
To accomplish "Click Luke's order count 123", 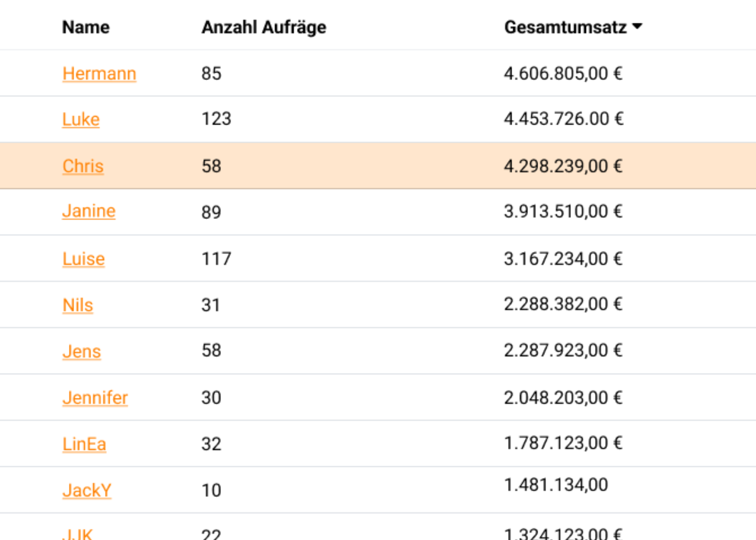I will pyautogui.click(x=216, y=119).
